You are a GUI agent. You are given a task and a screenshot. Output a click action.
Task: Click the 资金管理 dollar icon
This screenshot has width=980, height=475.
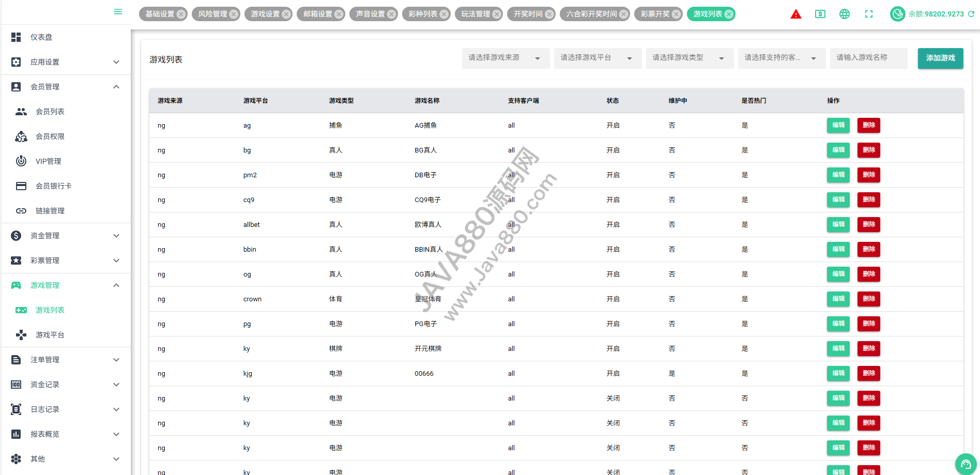[16, 236]
